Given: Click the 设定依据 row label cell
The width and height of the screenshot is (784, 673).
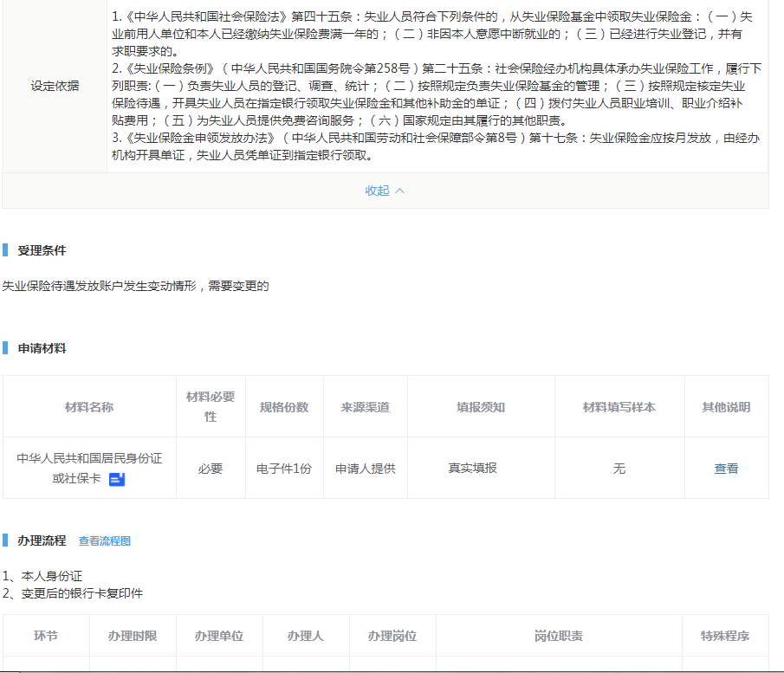Looking at the screenshot, I should click(55, 86).
